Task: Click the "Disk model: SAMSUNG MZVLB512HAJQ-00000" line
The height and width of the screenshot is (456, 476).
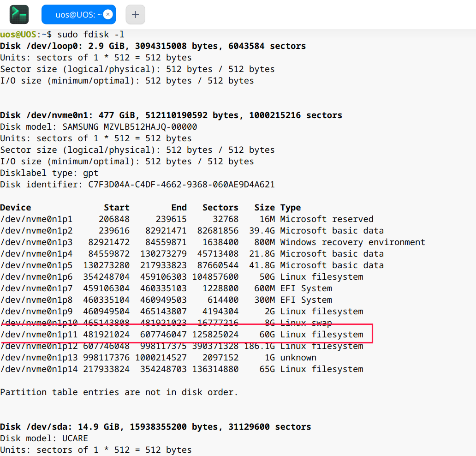Action: click(99, 127)
